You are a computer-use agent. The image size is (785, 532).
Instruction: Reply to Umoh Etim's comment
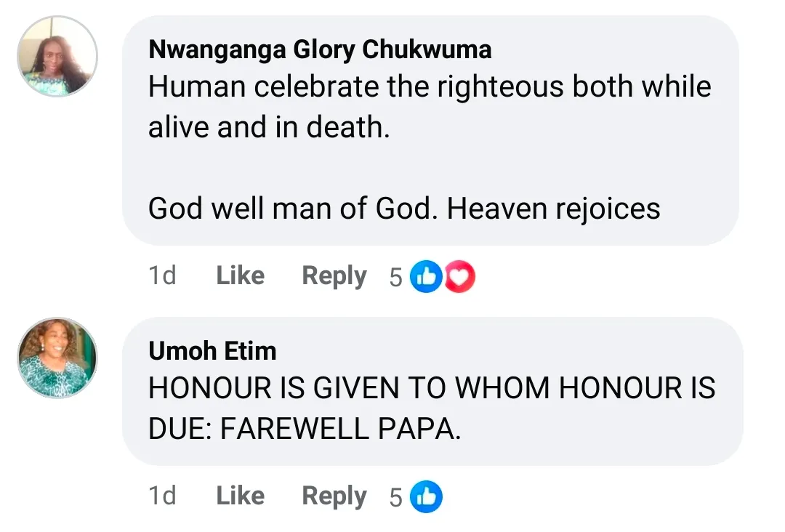coord(334,496)
